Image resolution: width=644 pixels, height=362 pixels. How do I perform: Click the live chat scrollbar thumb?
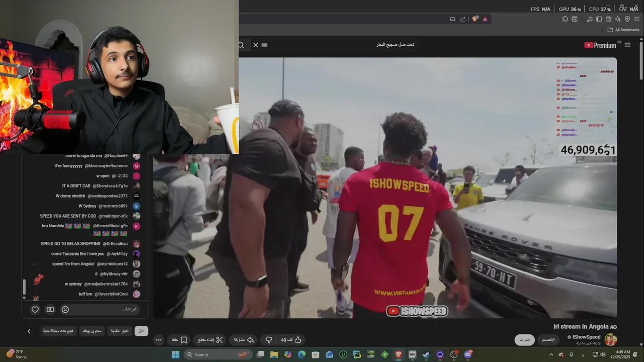[24, 287]
